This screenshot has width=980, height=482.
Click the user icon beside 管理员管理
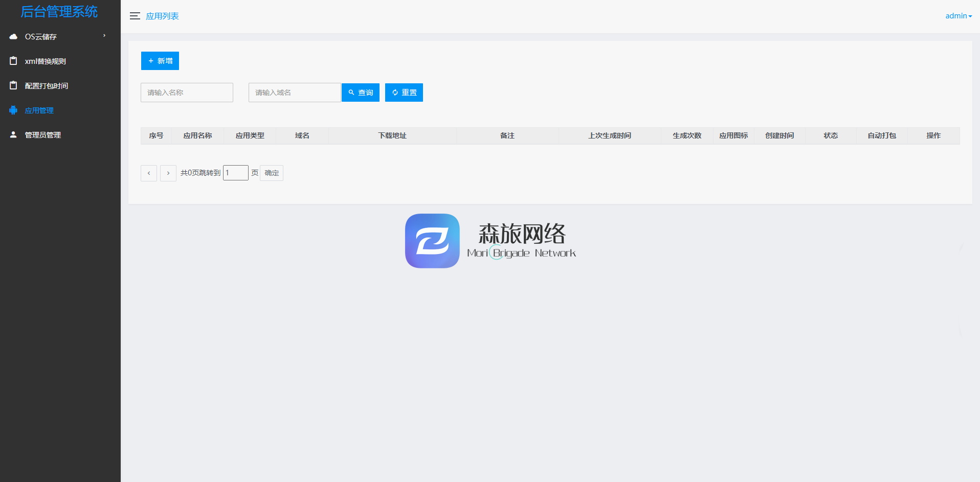13,134
